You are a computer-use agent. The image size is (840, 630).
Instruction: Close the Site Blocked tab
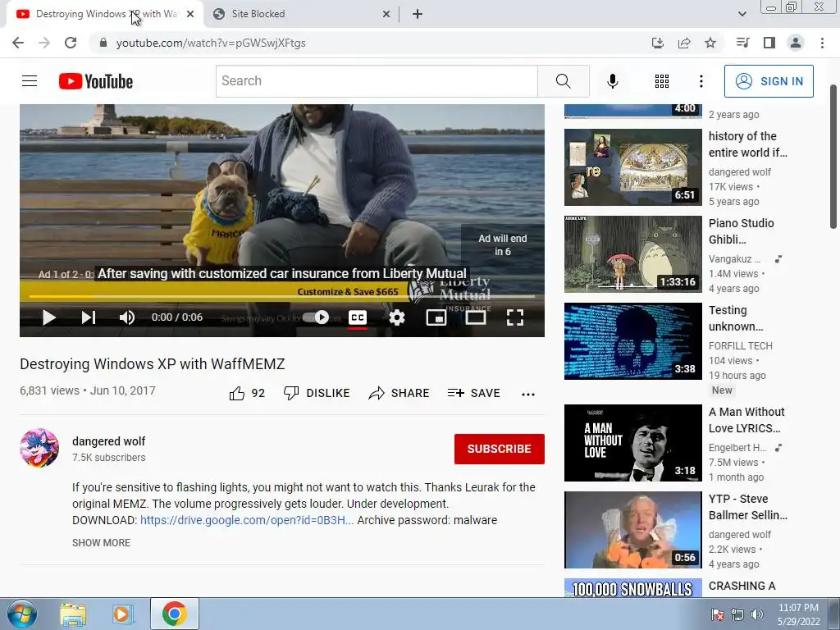point(386,15)
